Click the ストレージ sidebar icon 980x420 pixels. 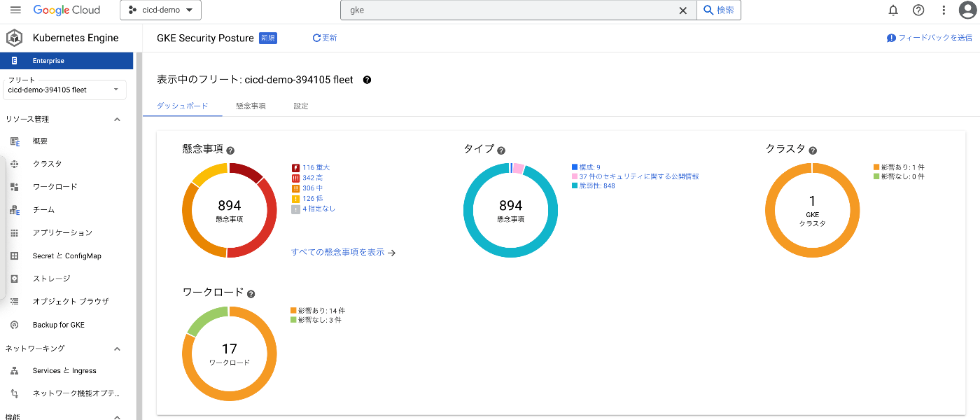[15, 279]
